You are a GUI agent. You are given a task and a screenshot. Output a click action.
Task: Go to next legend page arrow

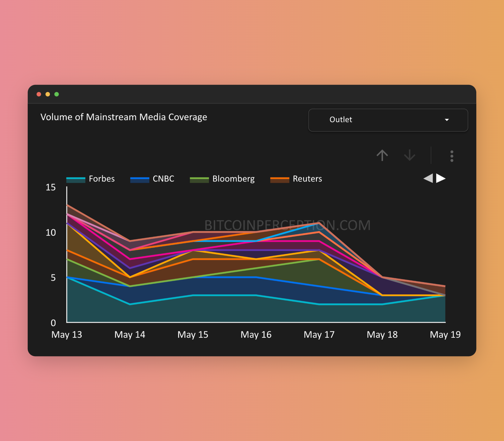coord(441,178)
